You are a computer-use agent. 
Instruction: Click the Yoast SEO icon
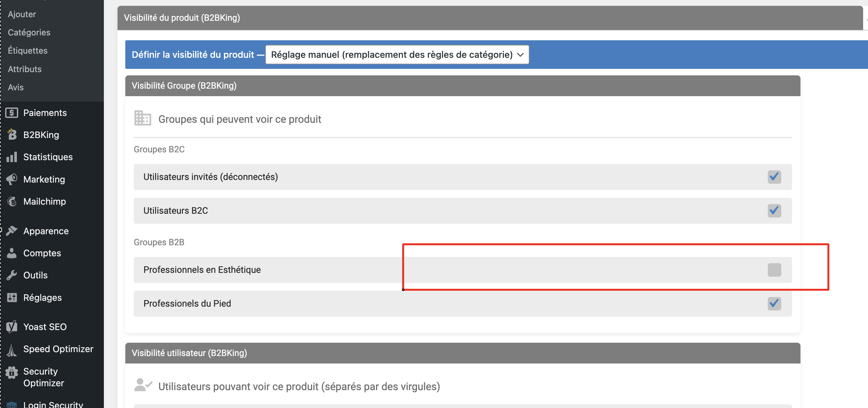tap(12, 326)
